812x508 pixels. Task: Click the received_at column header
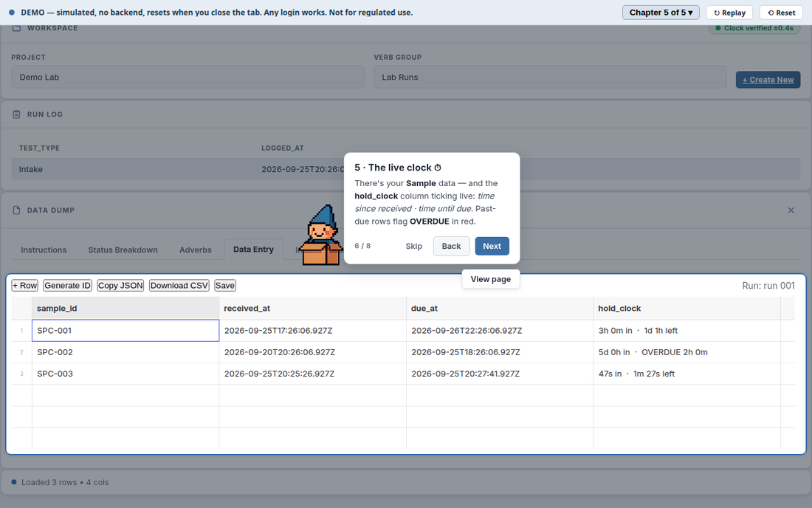(x=313, y=308)
